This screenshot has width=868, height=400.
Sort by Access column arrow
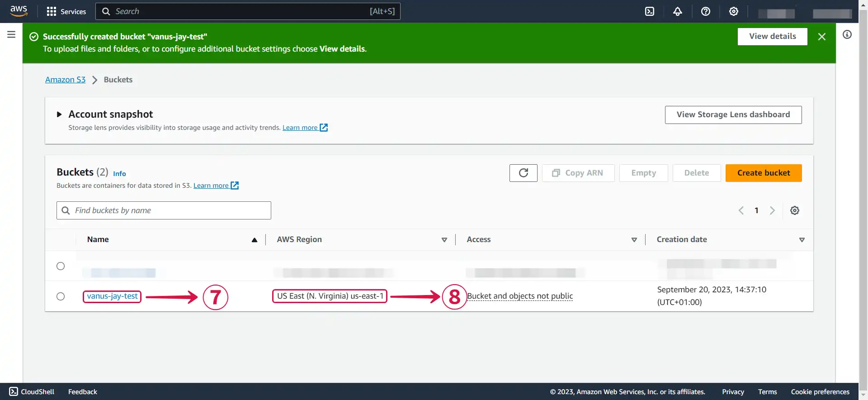tap(634, 240)
